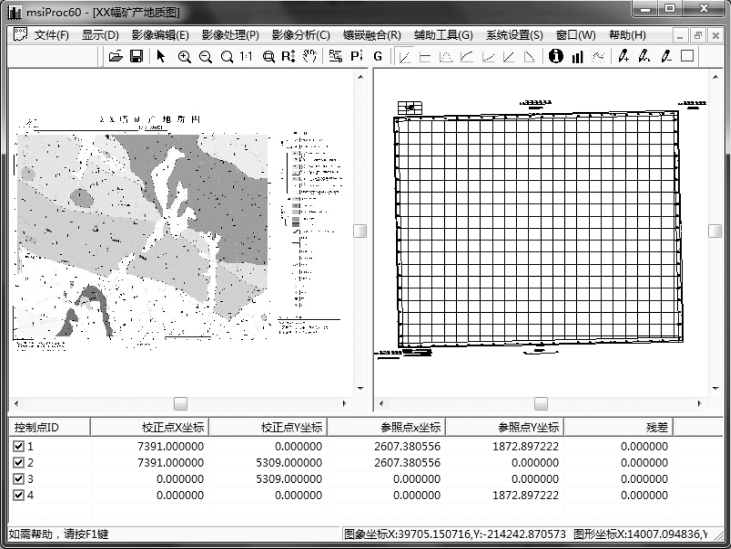Open the 辅助工具(G) menu
Viewport: 731px width, 549px height.
pos(443,35)
